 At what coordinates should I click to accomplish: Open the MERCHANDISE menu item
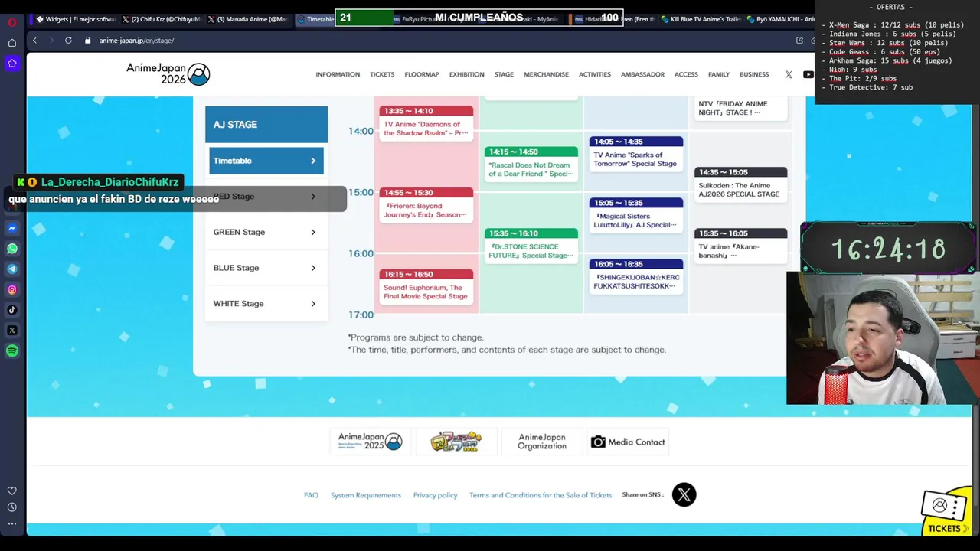pos(546,74)
